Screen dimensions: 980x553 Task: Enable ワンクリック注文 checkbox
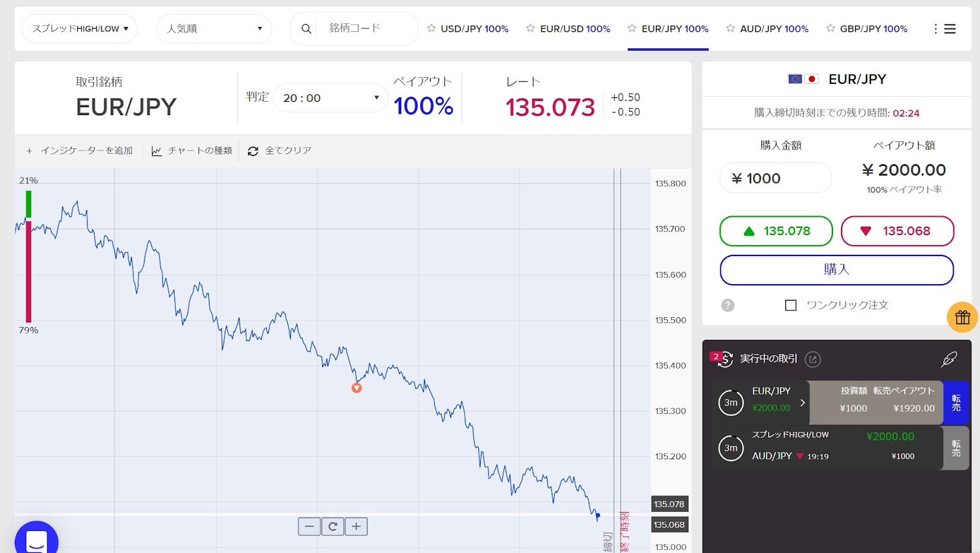pyautogui.click(x=791, y=305)
